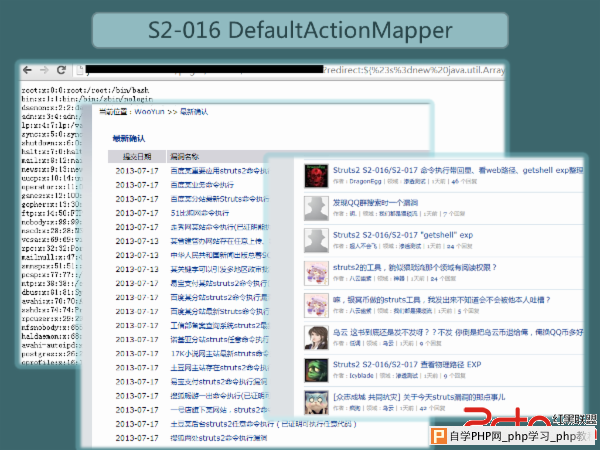The width and height of the screenshot is (600, 450).
Task: Click the "bin:x:1:1:bin:/bin:/sbin/nologin" output line
Action: coord(87,99)
